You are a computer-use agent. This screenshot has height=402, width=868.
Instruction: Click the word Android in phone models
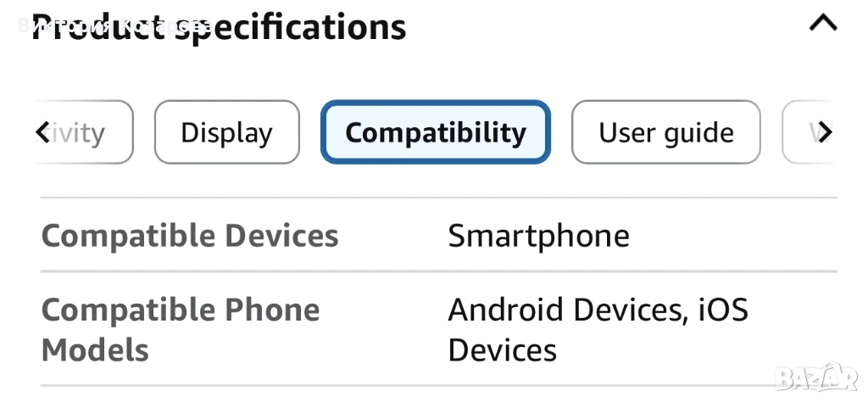(507, 310)
